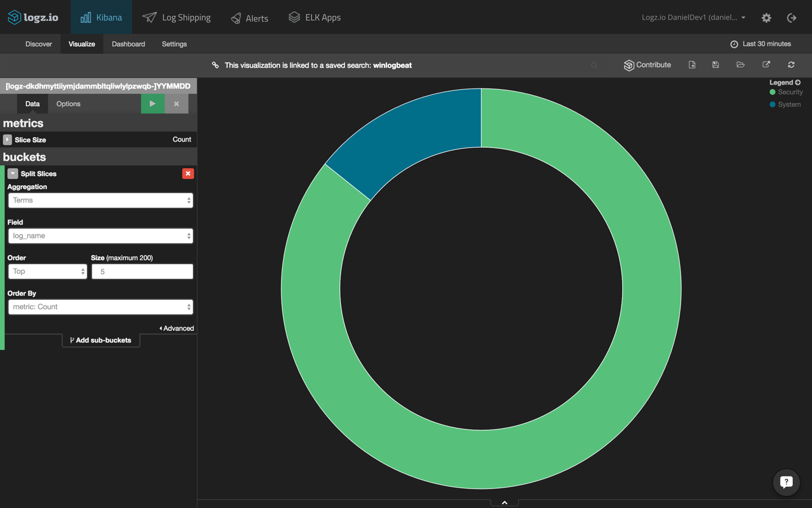Open a new visualization with the New document icon
The width and height of the screenshot is (812, 508).
(x=692, y=65)
